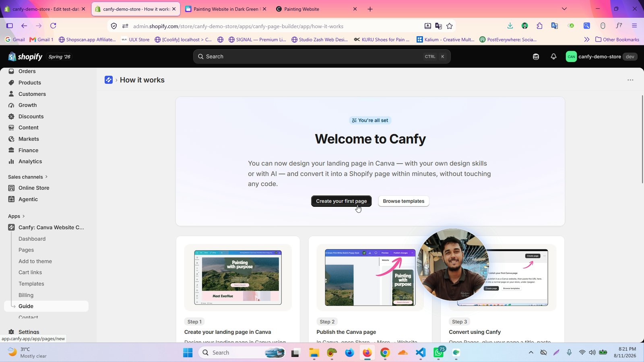Screen dimensions: 644x362
Task: Open the Windows Start menu
Action: [188, 353]
